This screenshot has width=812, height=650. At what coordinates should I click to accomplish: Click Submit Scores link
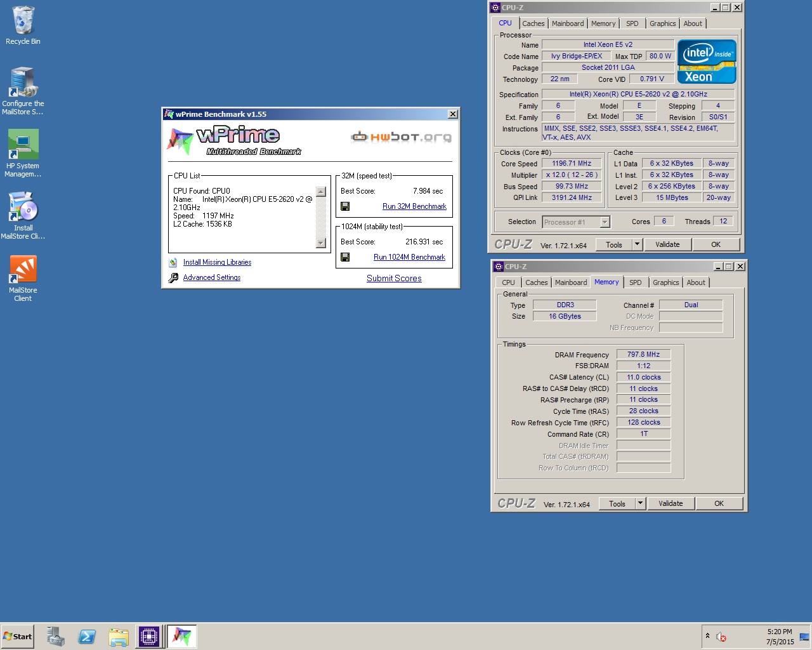click(x=394, y=278)
